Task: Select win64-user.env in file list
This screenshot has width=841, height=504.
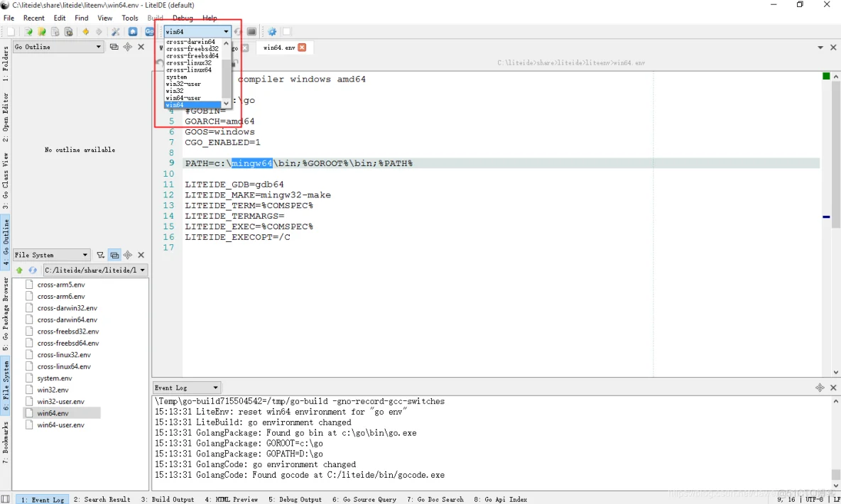Action: [60, 424]
